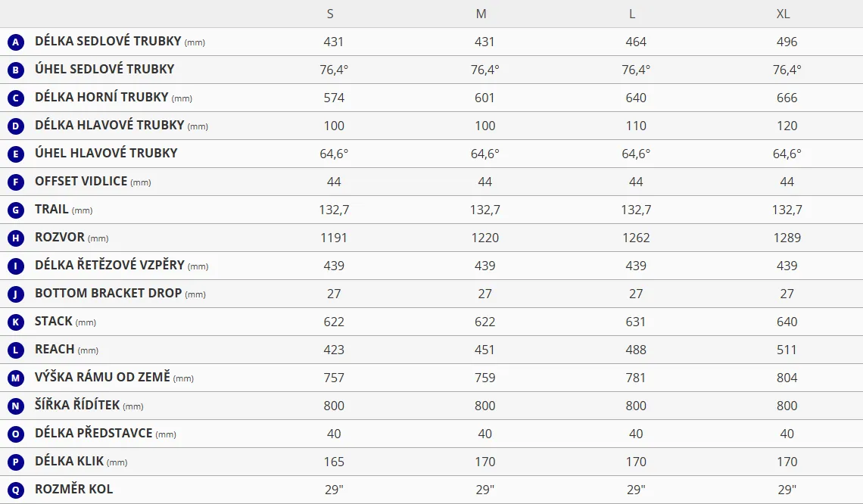Click the Délka sedlové trubky label
863x504 pixels.
[x=107, y=42]
